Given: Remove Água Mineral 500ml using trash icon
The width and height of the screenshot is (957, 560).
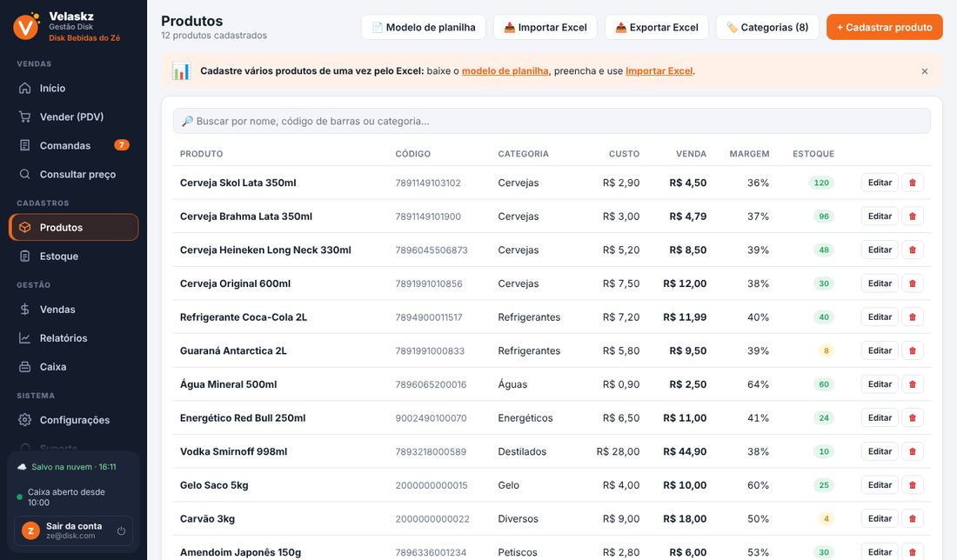Looking at the screenshot, I should pyautogui.click(x=913, y=383).
